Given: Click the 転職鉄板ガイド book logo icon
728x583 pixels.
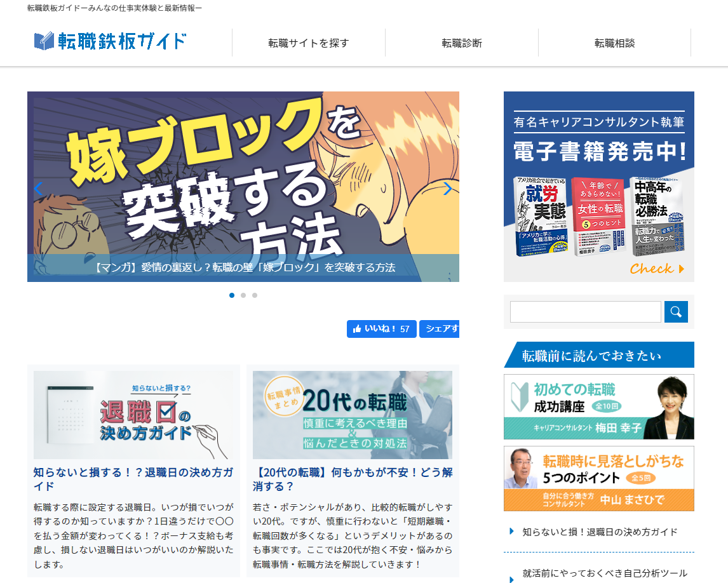Looking at the screenshot, I should pyautogui.click(x=44, y=41).
